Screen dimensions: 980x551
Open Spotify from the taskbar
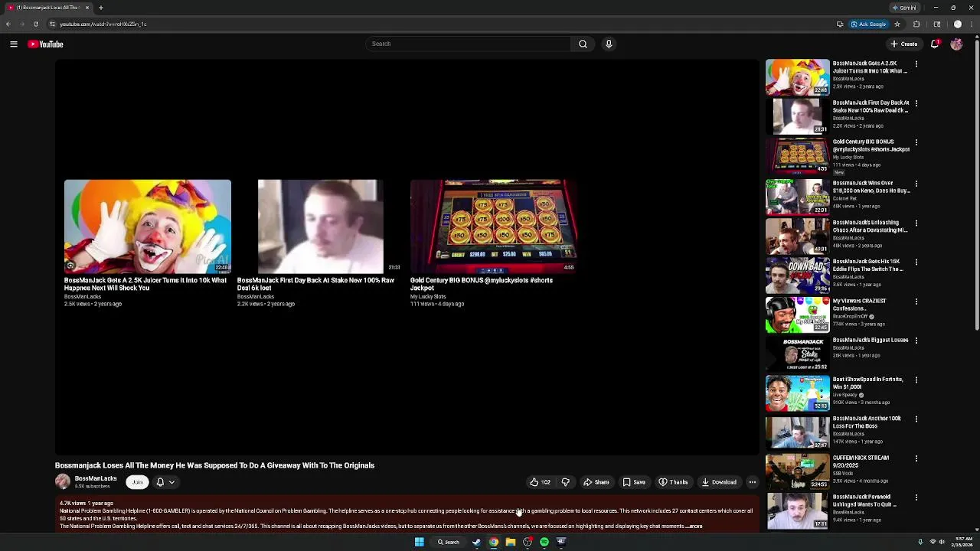(x=544, y=542)
